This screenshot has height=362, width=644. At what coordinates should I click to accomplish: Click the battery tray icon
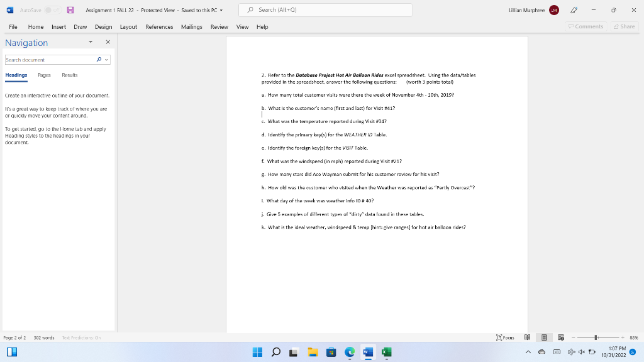tap(592, 352)
